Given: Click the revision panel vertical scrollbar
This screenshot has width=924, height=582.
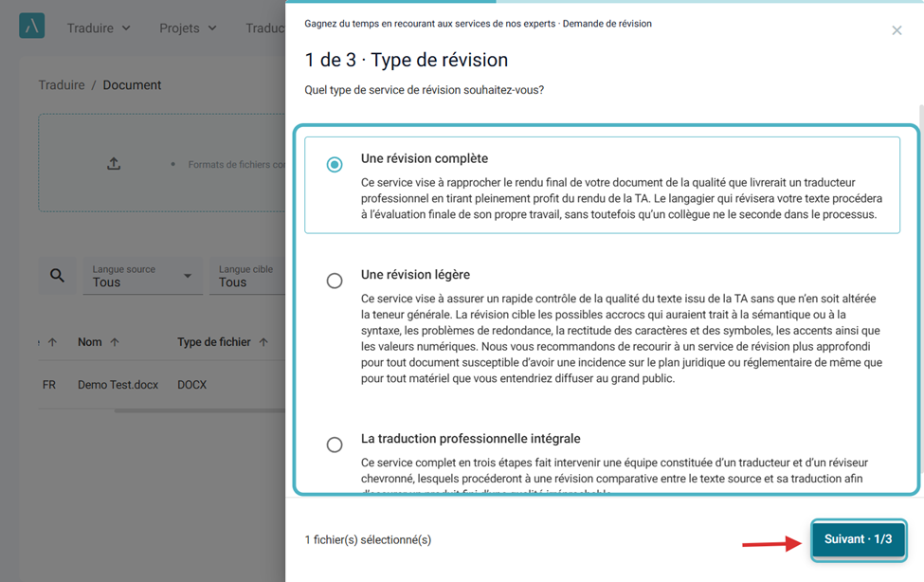Looking at the screenshot, I should coord(921,289).
